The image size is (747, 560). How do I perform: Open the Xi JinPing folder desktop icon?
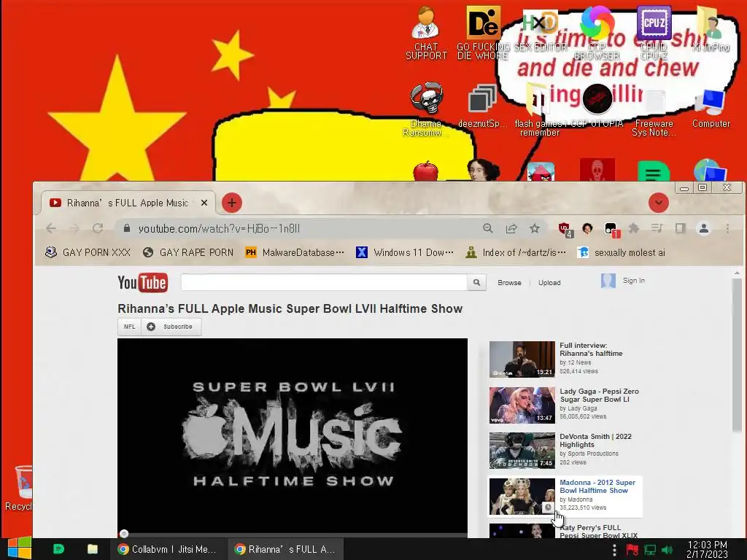(711, 29)
